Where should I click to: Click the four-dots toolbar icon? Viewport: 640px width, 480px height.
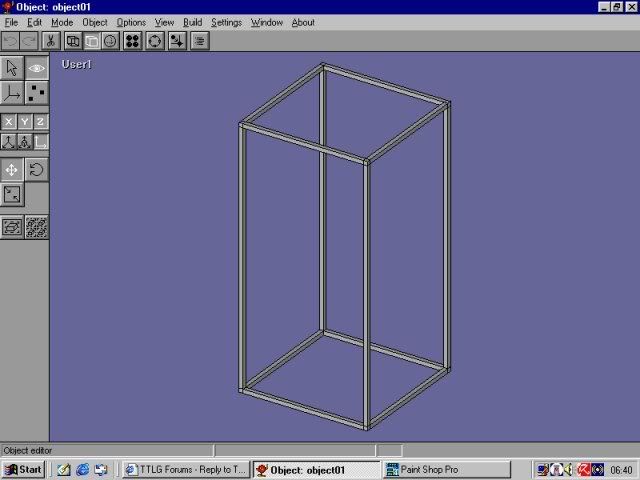132,41
